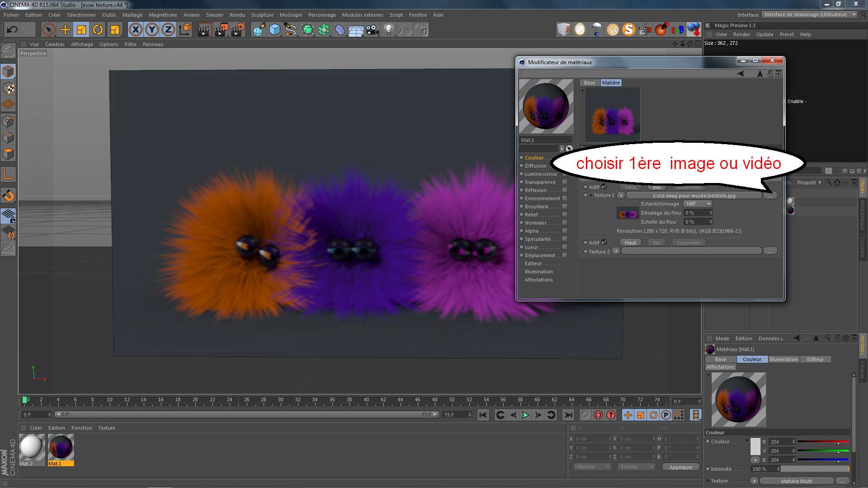Click the red question mark autokey icon
The height and width of the screenshot is (488, 868).
click(x=611, y=415)
